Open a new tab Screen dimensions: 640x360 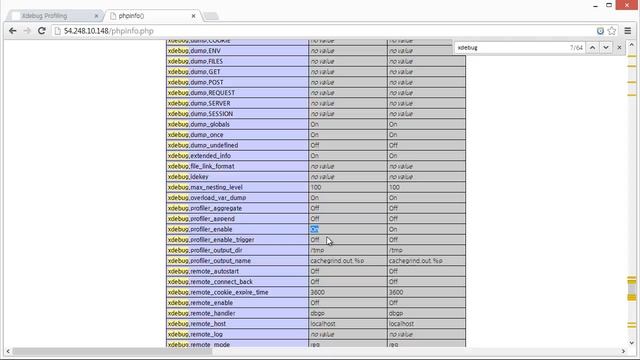click(211, 16)
